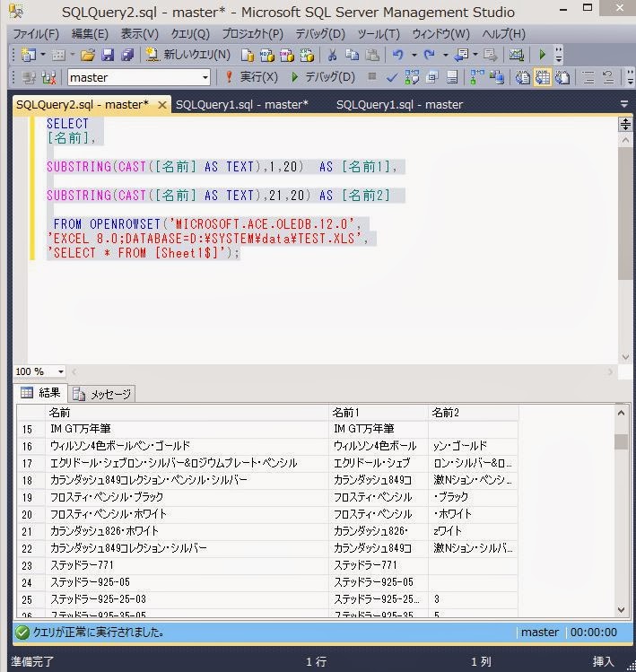Click the results grid scroll down arrow
Image resolution: width=636 pixels, height=672 pixels.
tap(621, 610)
